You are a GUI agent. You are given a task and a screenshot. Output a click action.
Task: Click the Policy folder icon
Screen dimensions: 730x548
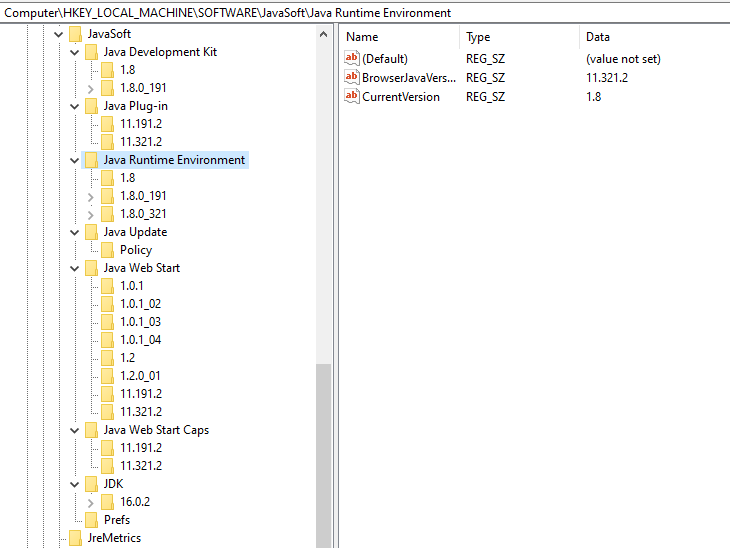click(108, 250)
